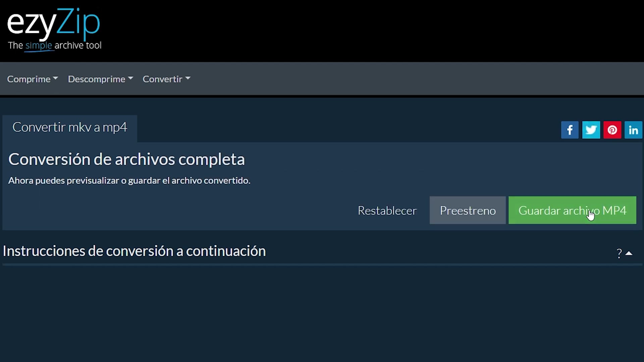Click 'The simple archive tool' tagline

pos(55,46)
